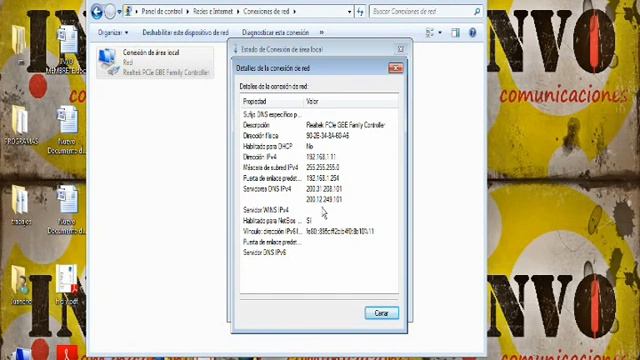The height and width of the screenshot is (360, 640).
Task: Refresh the Conexiones de red window
Action: 360,12
